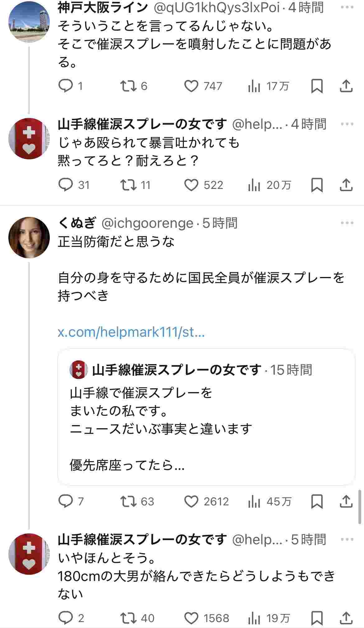
Task: Expand more options on いやほんとそう reply
Action: point(347,539)
